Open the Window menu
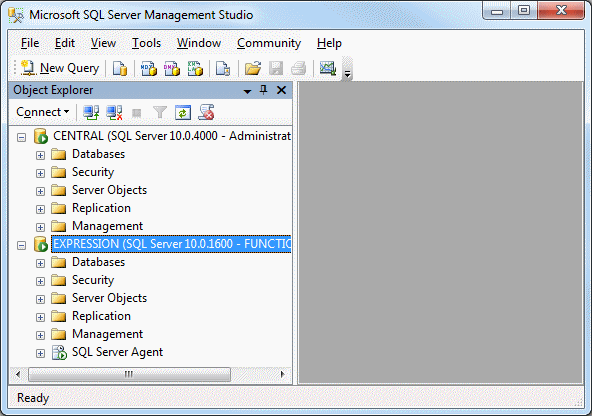 199,43
